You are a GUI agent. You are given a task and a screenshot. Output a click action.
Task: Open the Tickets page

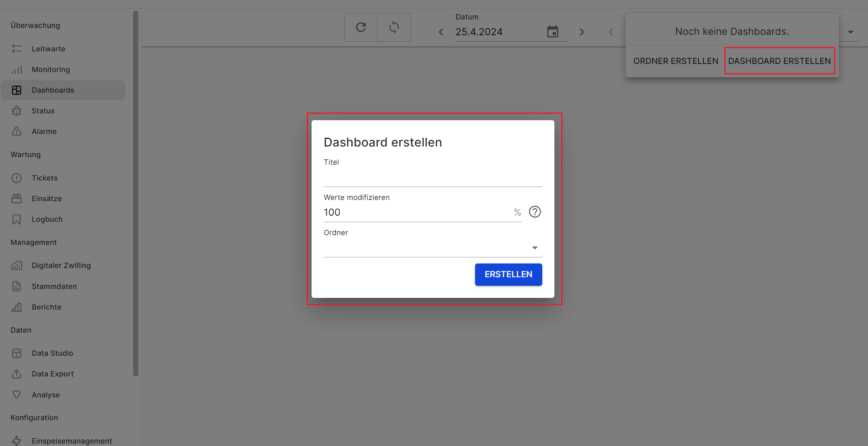(45, 178)
